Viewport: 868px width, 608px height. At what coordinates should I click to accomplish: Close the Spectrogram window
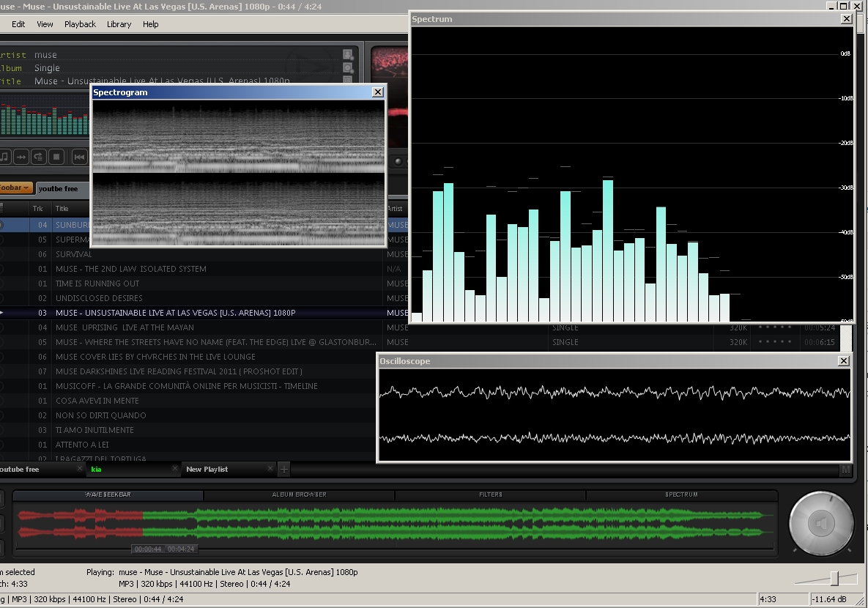(377, 92)
